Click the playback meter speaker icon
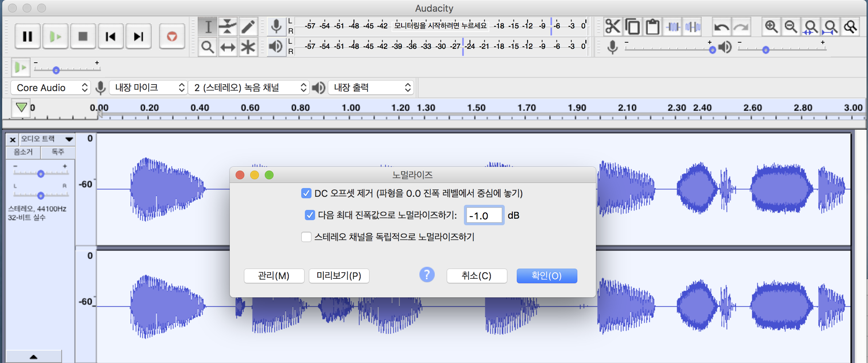The image size is (868, 363). [276, 47]
